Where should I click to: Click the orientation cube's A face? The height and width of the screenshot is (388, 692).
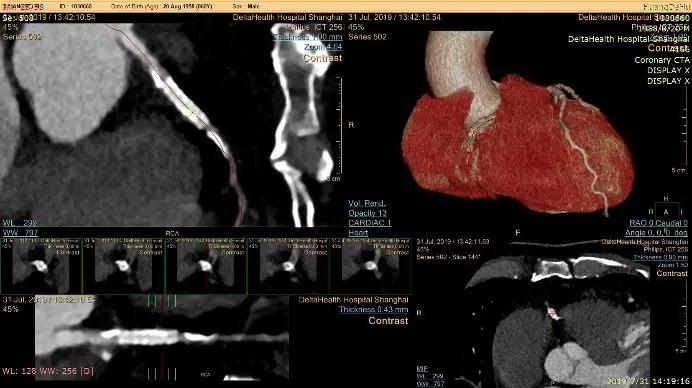[666, 212]
